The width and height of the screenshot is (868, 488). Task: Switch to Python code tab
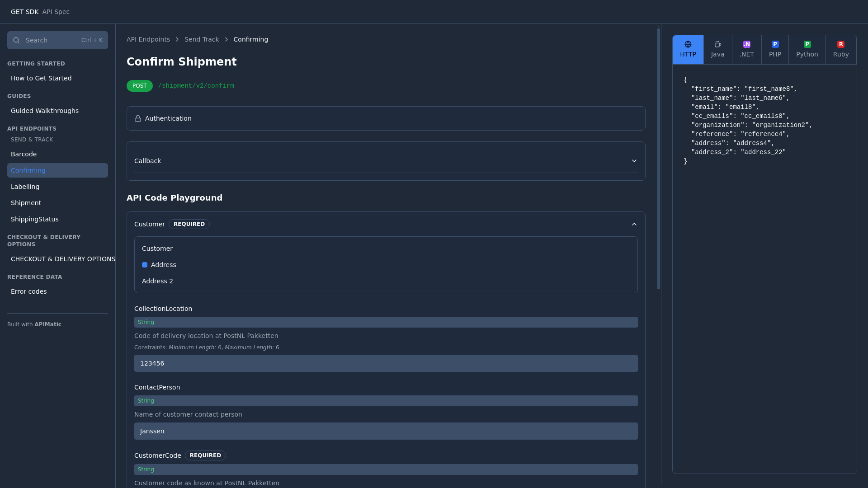pos(807,50)
